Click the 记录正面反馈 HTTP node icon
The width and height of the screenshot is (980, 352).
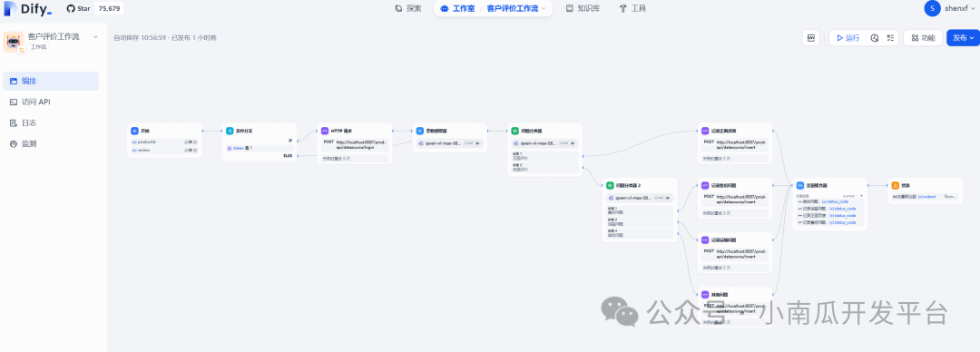705,131
